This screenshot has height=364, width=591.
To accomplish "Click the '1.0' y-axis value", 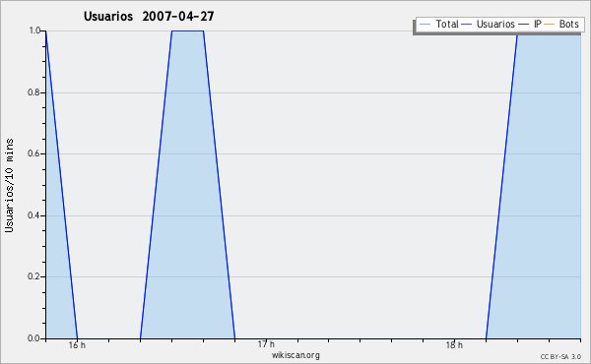I will click(x=34, y=30).
